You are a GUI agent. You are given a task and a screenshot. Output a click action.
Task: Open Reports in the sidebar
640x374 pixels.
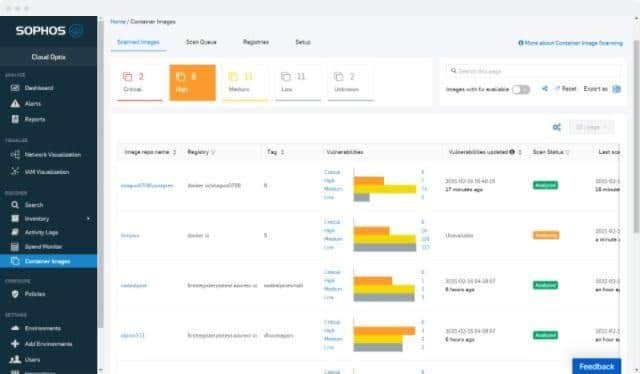point(35,119)
